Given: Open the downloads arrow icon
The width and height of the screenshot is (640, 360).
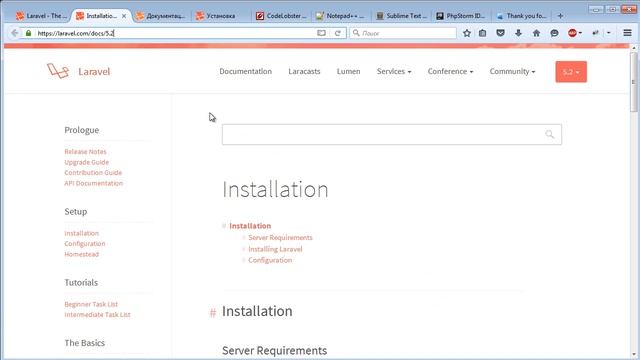Looking at the screenshot, I should click(x=518, y=33).
